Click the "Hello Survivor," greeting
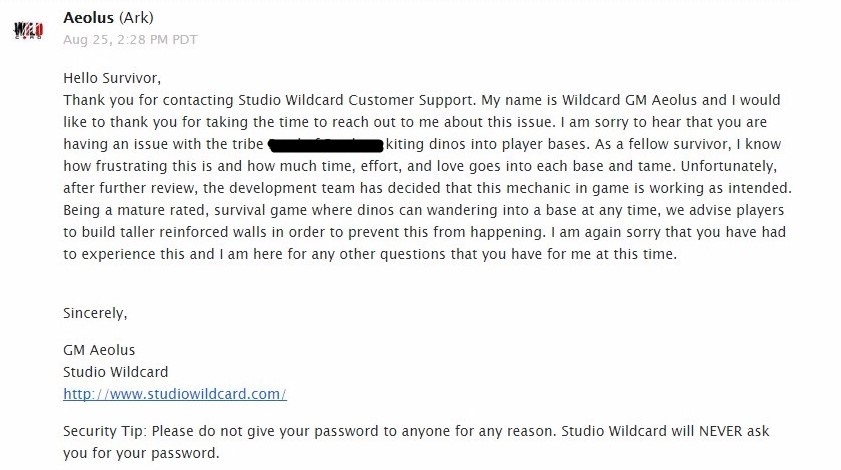The width and height of the screenshot is (841, 470). click(112, 78)
